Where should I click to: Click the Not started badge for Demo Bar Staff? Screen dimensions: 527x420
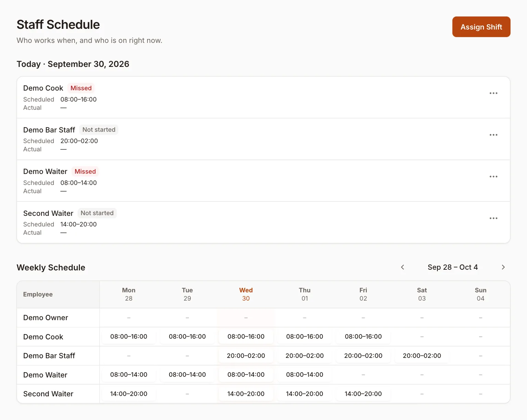pyautogui.click(x=99, y=130)
